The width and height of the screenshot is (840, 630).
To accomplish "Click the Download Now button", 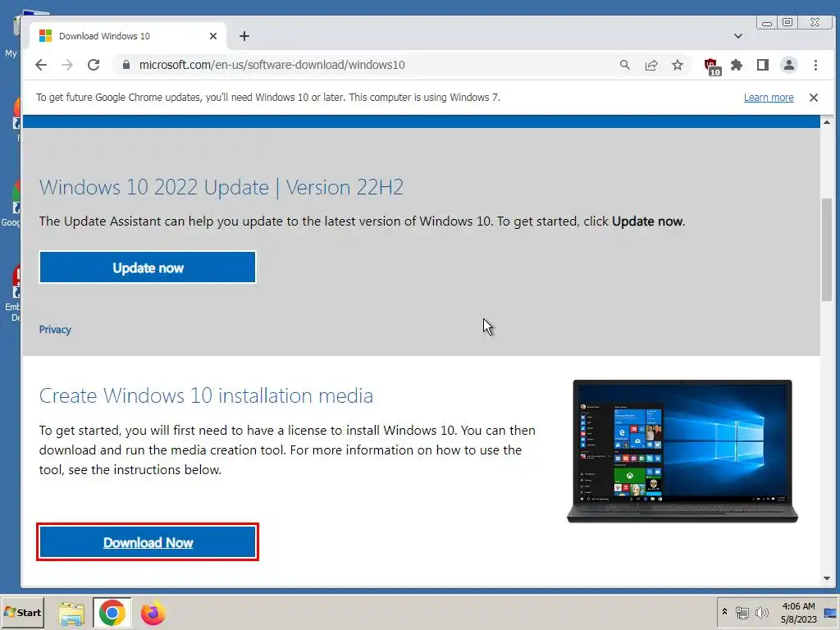I will tap(148, 542).
